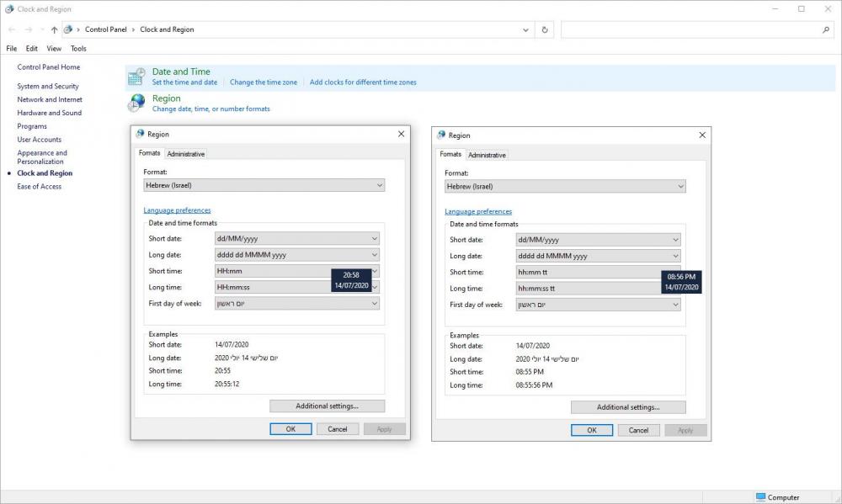The width and height of the screenshot is (842, 504).
Task: Switch to Administrative tab in left dialog
Action: tap(186, 154)
